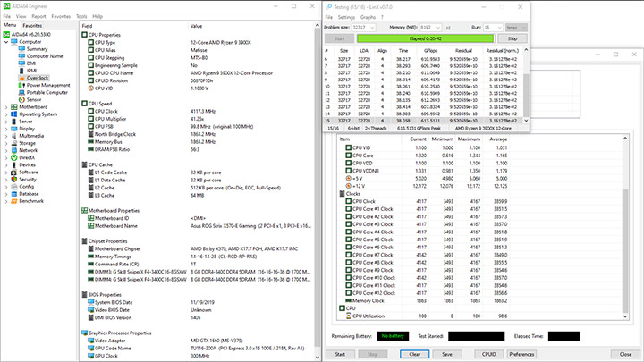Click the +12 V sensor icon
644x362 pixels.
(x=348, y=186)
